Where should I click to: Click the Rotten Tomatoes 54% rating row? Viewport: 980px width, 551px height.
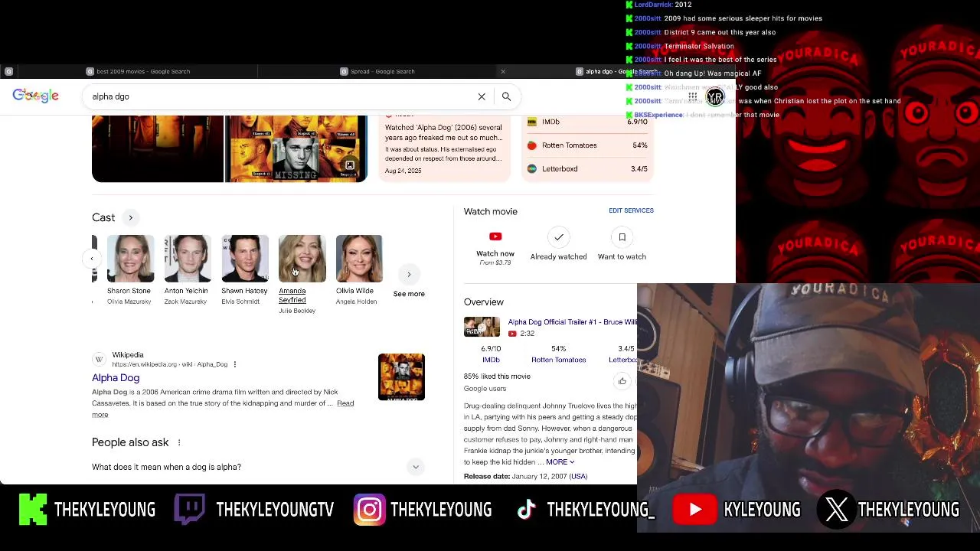pyautogui.click(x=587, y=145)
